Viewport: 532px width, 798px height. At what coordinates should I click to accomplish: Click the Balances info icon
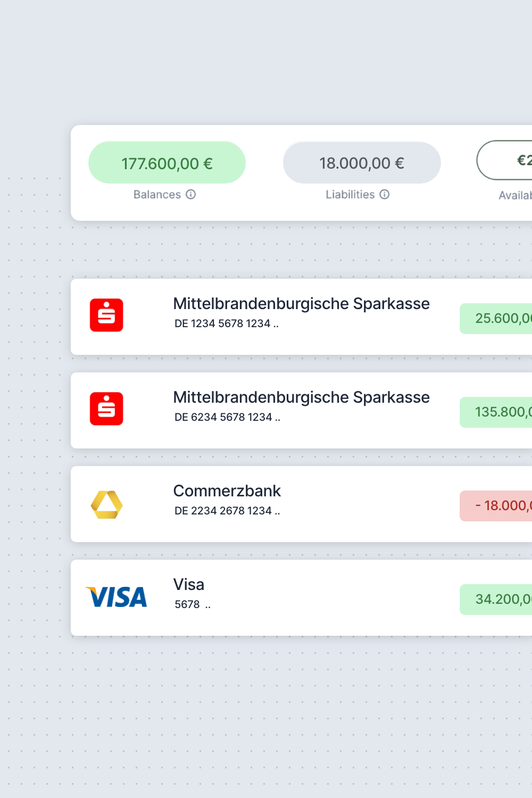[x=191, y=195]
